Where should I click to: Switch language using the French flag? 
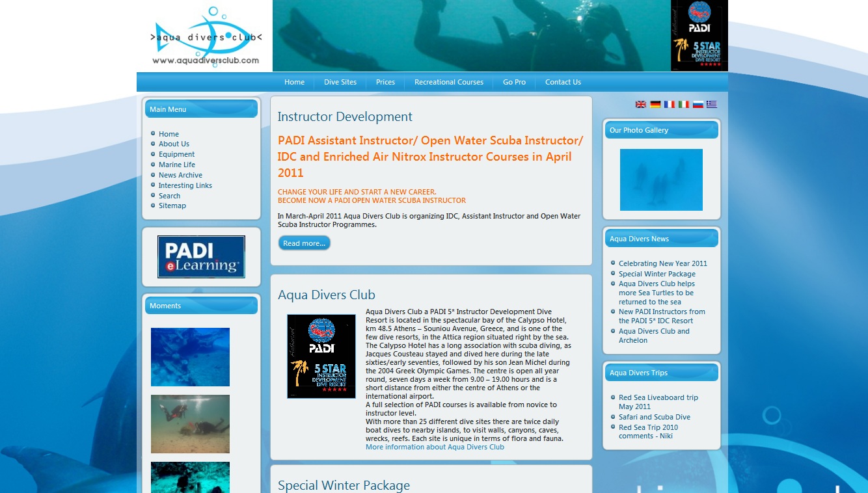click(x=669, y=103)
